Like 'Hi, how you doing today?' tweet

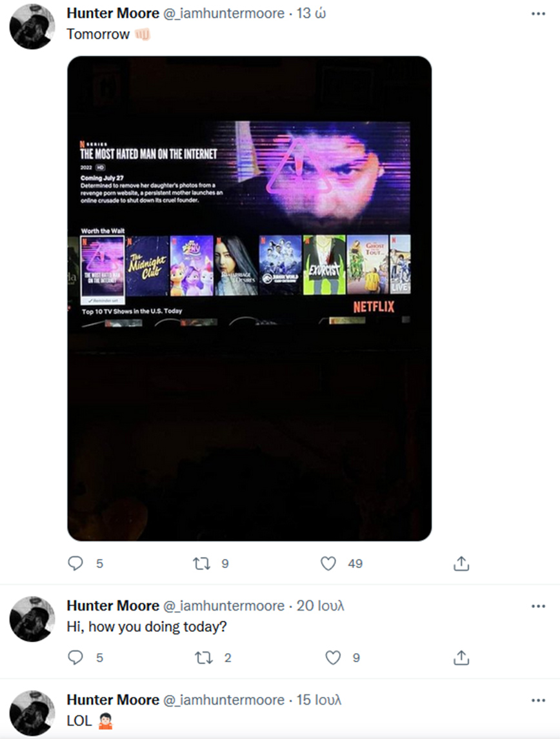[333, 658]
